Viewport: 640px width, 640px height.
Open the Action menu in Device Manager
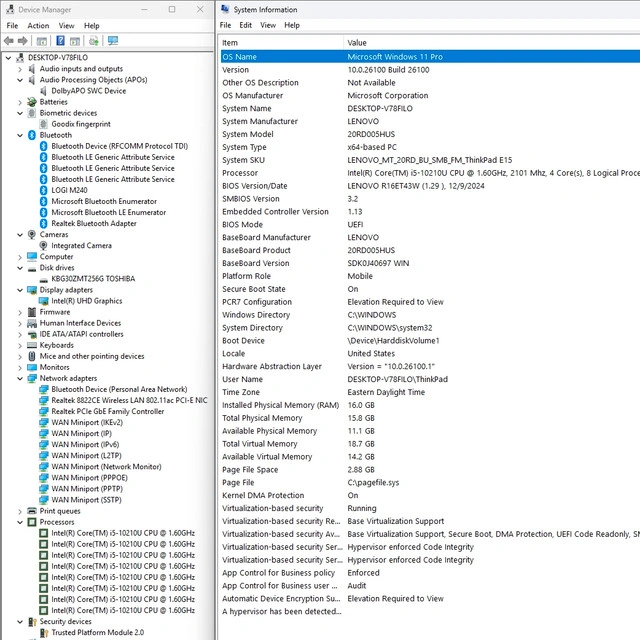pyautogui.click(x=38, y=25)
